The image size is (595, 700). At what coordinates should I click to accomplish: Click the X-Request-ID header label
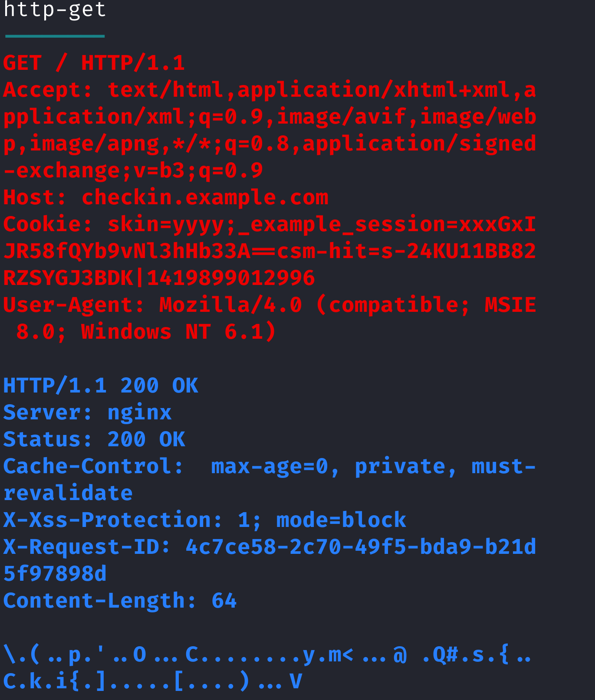82,547
